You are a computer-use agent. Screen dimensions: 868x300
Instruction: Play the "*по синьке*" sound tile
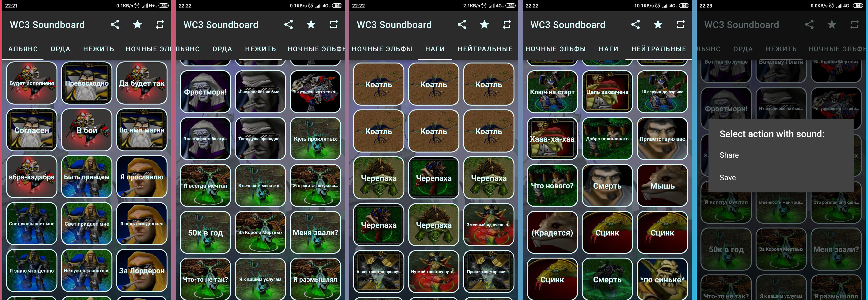click(x=662, y=279)
